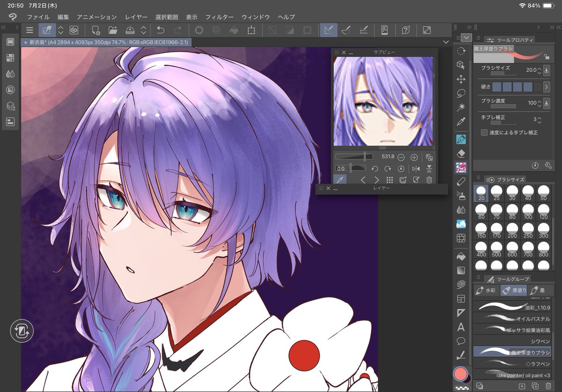Open the 編集 menu

(x=63, y=17)
